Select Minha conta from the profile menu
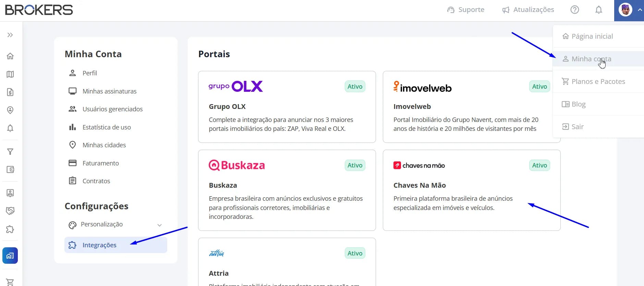Viewport: 644px width, 286px height. click(x=591, y=59)
